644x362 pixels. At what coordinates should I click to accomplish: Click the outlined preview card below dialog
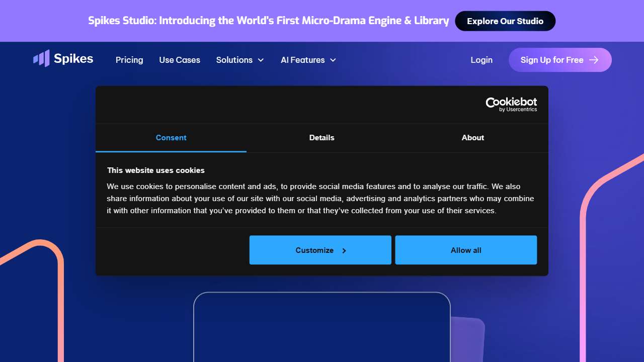(x=322, y=327)
